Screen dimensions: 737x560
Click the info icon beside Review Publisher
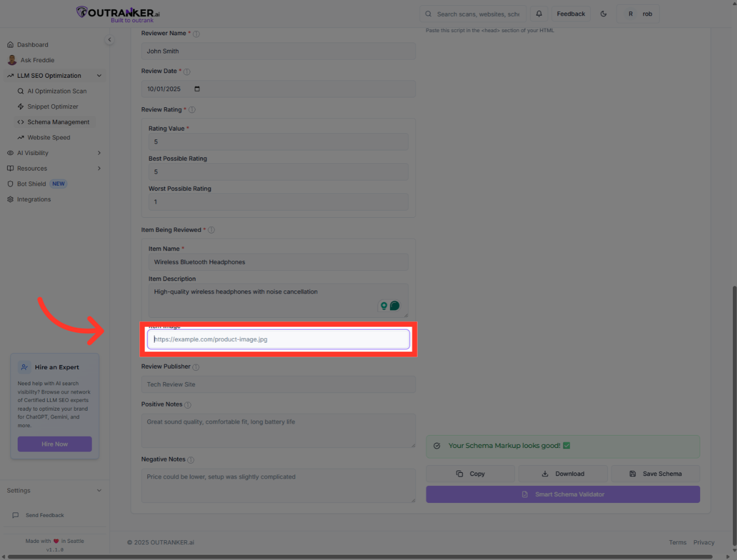196,367
